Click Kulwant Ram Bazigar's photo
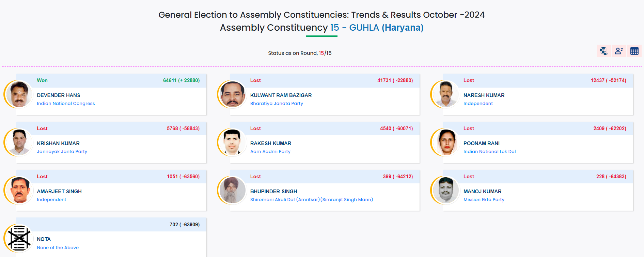Image resolution: width=644 pixels, height=257 pixels. click(x=232, y=94)
